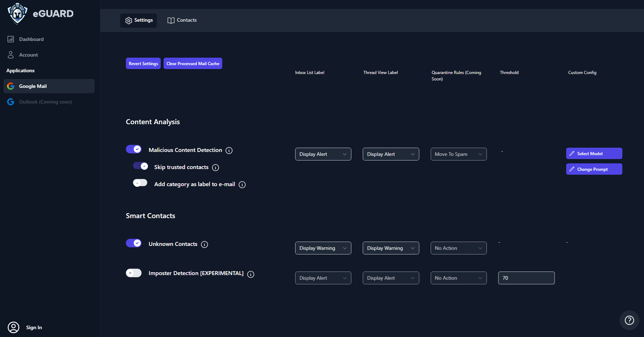Click the Google Mail G icon
The width and height of the screenshot is (644, 337).
coord(11,86)
